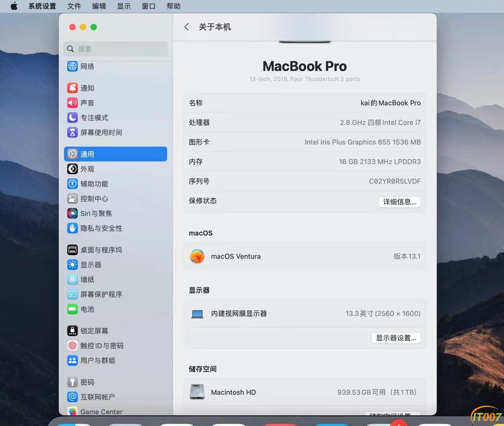
Task: Click display size 13.3英寸 (2560 × 1600)
Action: [x=383, y=314]
